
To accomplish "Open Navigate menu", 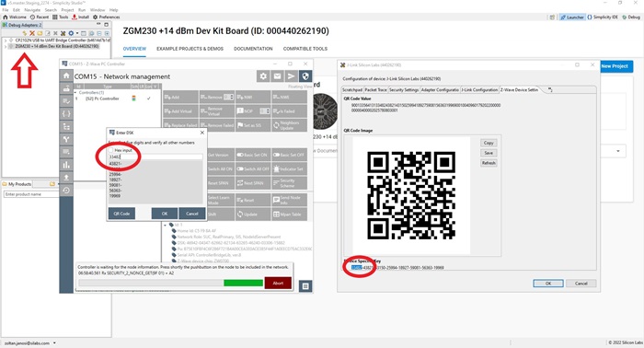I will point(32,10).
